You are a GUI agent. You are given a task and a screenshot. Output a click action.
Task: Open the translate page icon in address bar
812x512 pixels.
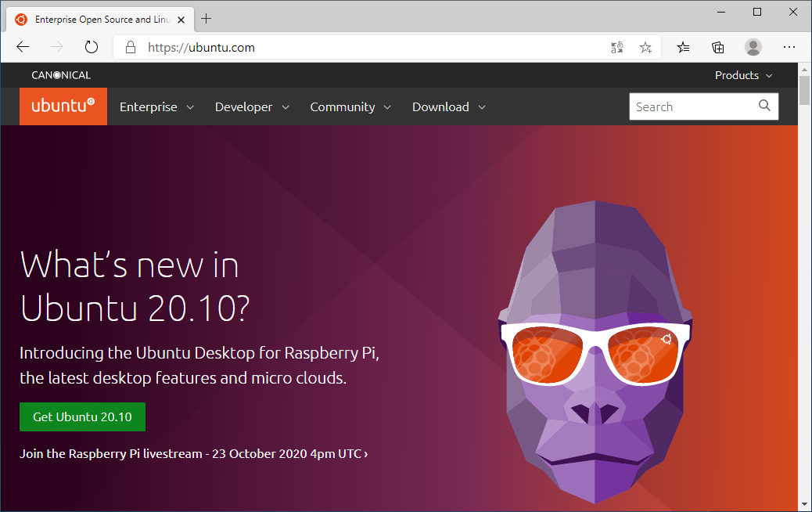[x=616, y=48]
